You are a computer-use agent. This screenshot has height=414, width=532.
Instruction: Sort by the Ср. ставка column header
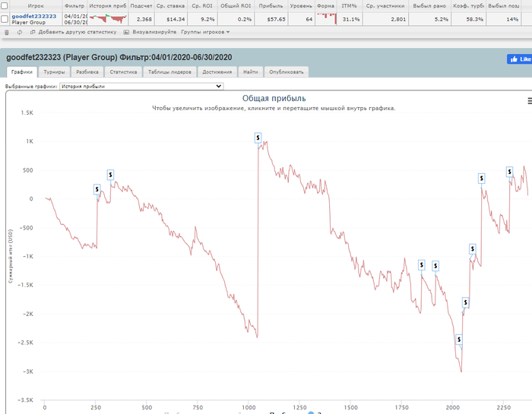coord(171,6)
